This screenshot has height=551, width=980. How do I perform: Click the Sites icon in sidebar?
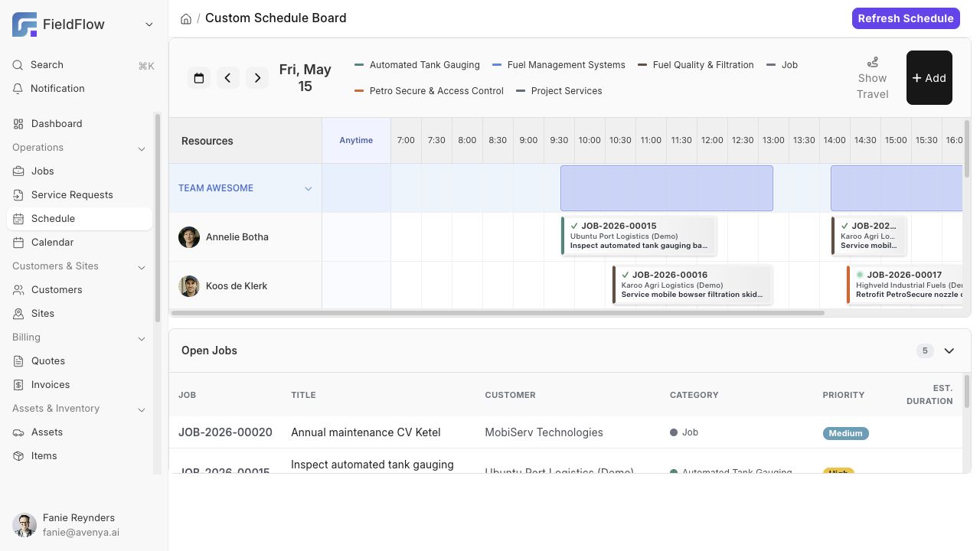click(19, 314)
